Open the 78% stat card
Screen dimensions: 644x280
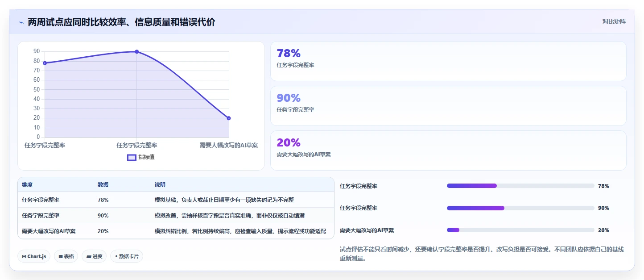point(448,61)
